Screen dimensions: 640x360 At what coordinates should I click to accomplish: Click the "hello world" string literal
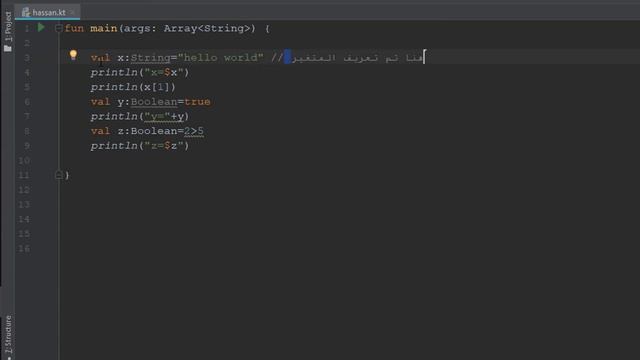220,58
